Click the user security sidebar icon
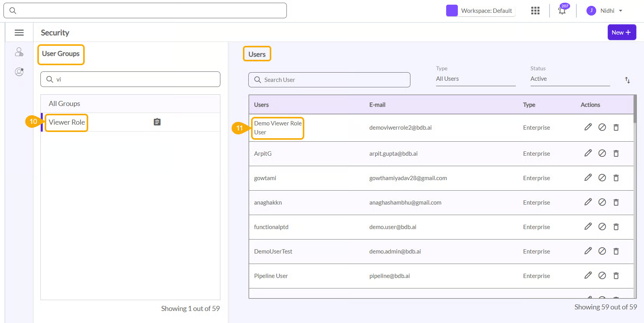This screenshot has width=644, height=323. (19, 52)
